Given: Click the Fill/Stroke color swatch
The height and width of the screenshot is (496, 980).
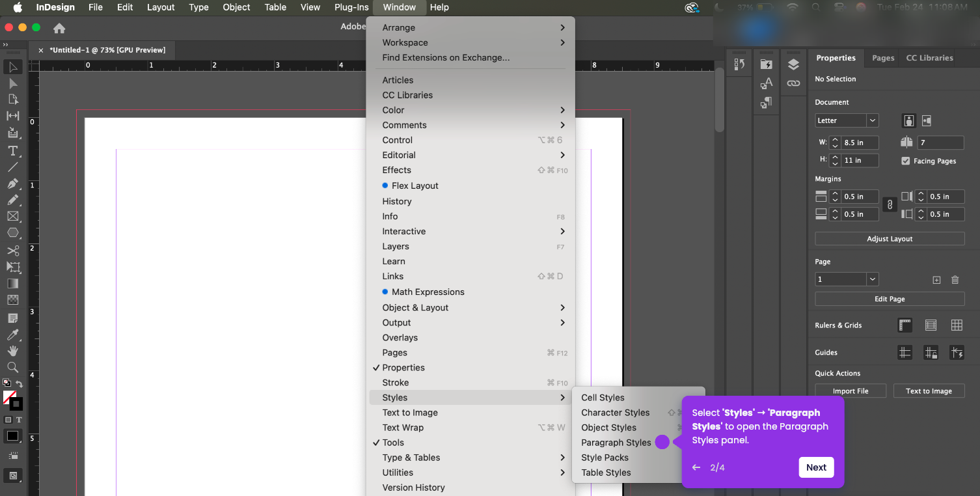Looking at the screenshot, I should click(x=12, y=400).
